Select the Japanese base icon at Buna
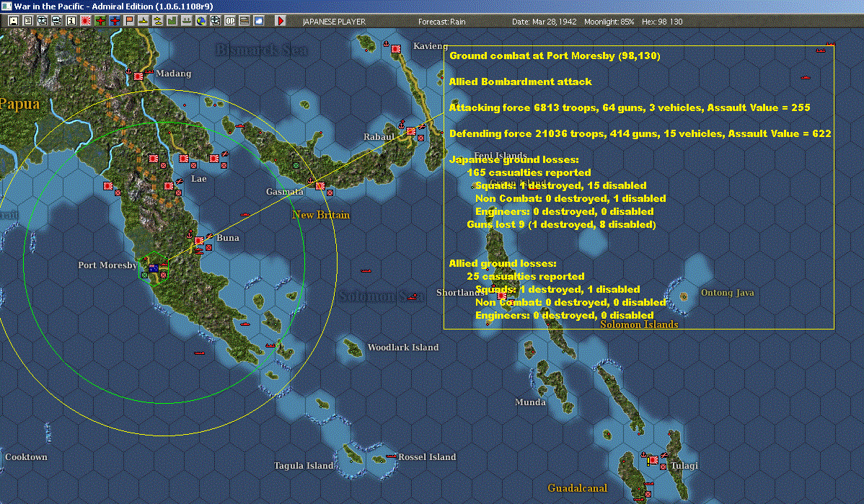This screenshot has height=504, width=864. [200, 241]
